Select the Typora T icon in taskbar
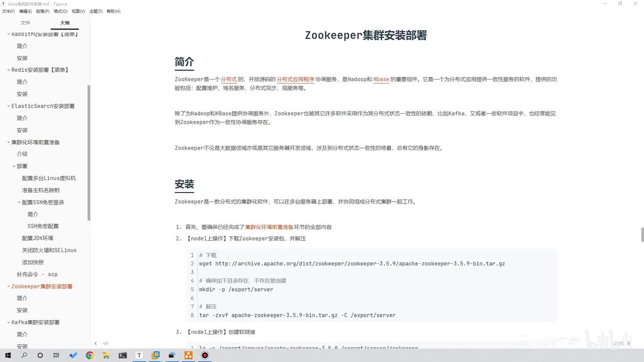Screen dimensions: 644x362 [x=139, y=355]
